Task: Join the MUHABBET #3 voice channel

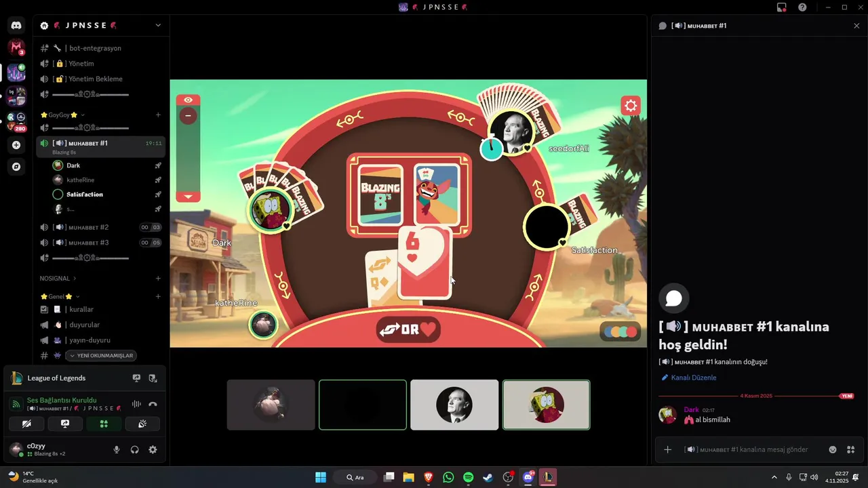Action: (x=101, y=243)
